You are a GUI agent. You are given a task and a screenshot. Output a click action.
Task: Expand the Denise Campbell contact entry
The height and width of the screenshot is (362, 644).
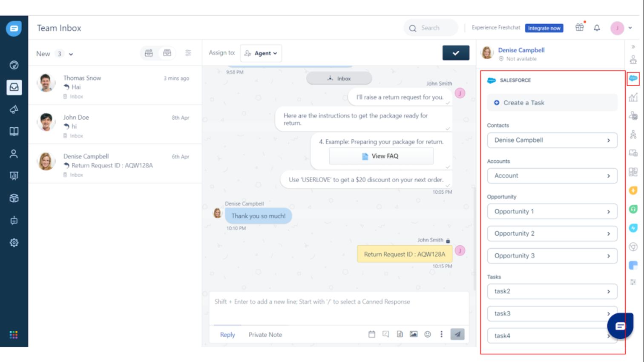pos(552,140)
